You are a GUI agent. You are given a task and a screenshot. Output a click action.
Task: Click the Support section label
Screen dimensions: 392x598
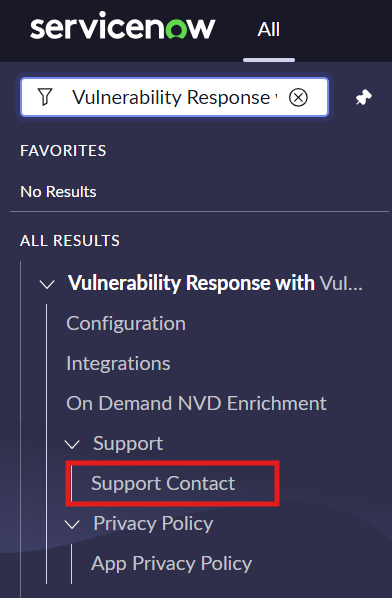coord(128,444)
